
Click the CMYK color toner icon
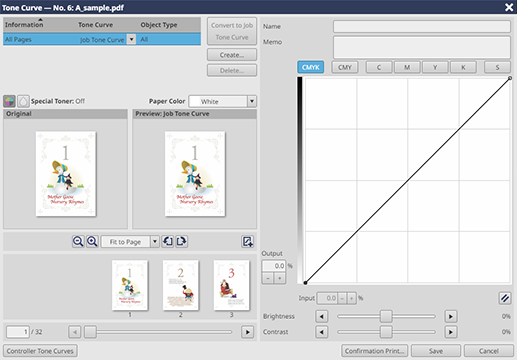(9, 101)
